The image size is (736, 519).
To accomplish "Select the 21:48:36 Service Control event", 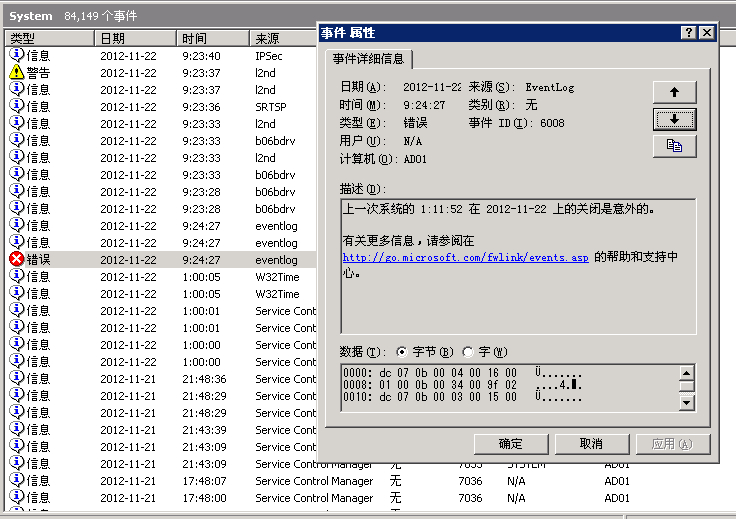I will [161, 379].
